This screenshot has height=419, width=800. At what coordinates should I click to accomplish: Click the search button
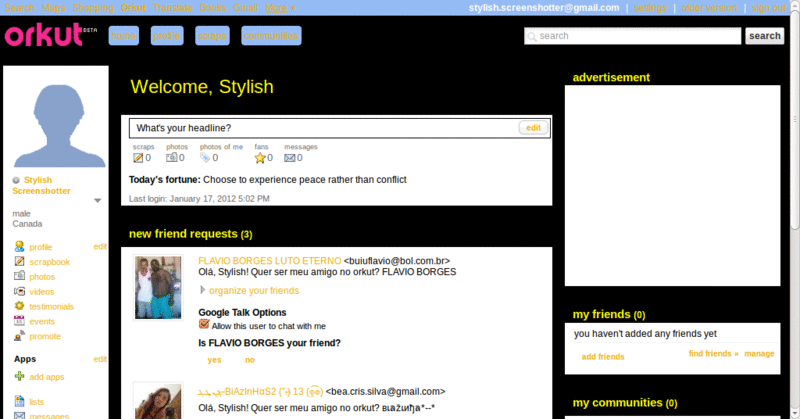764,36
